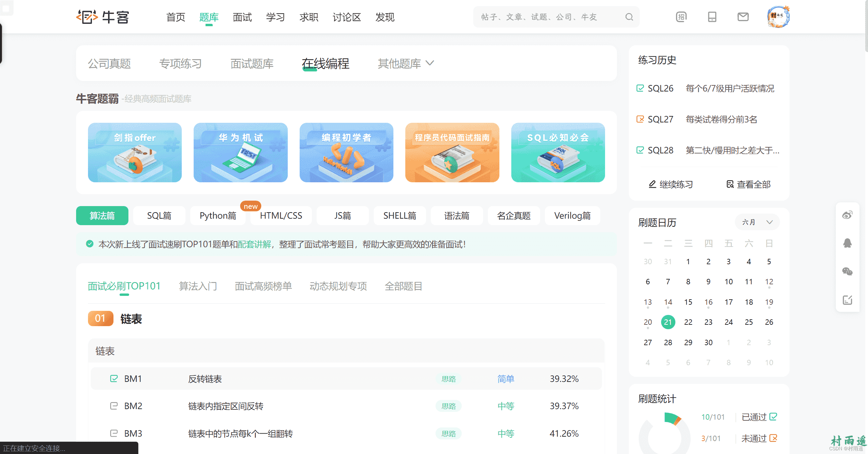Click BM1 passed status checkbox icon
The height and width of the screenshot is (454, 868).
pyautogui.click(x=114, y=379)
